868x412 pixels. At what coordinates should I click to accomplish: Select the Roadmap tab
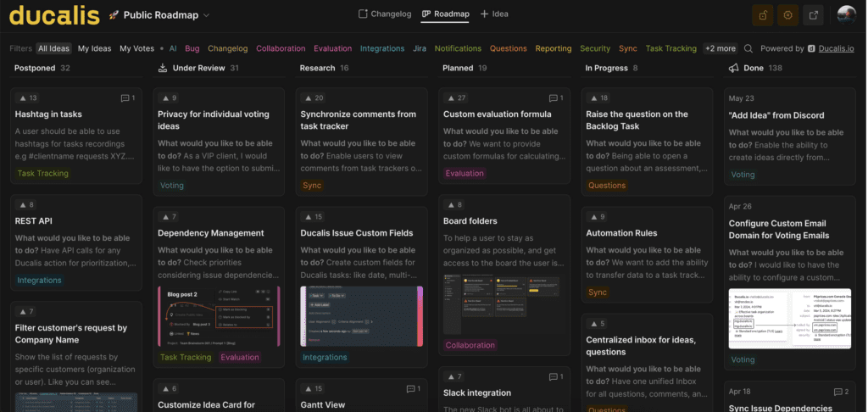click(446, 14)
